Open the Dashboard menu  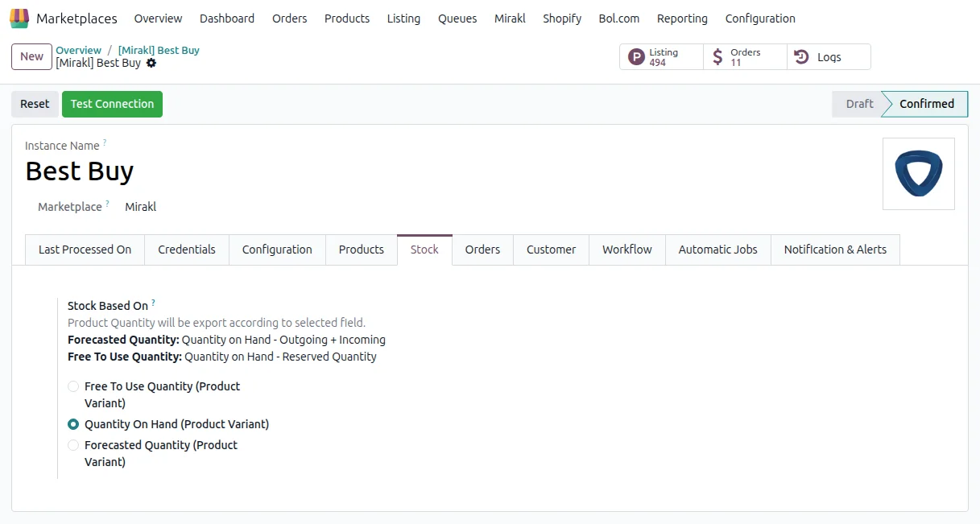[x=227, y=19]
